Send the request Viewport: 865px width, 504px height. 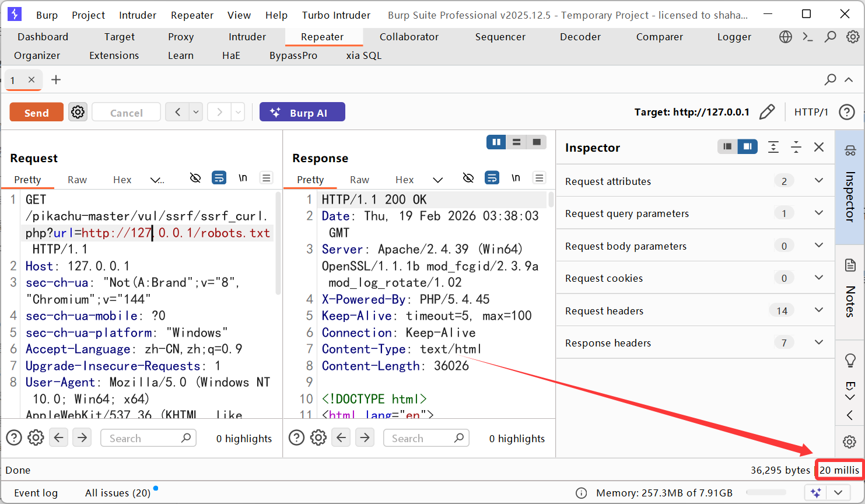[x=36, y=112]
